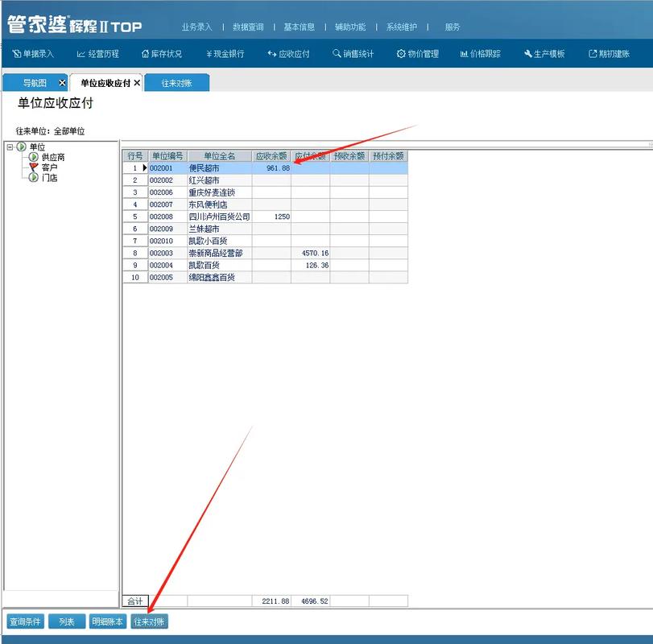The width and height of the screenshot is (653, 644).
Task: Select row 凯歌百货
Action: [x=265, y=265]
